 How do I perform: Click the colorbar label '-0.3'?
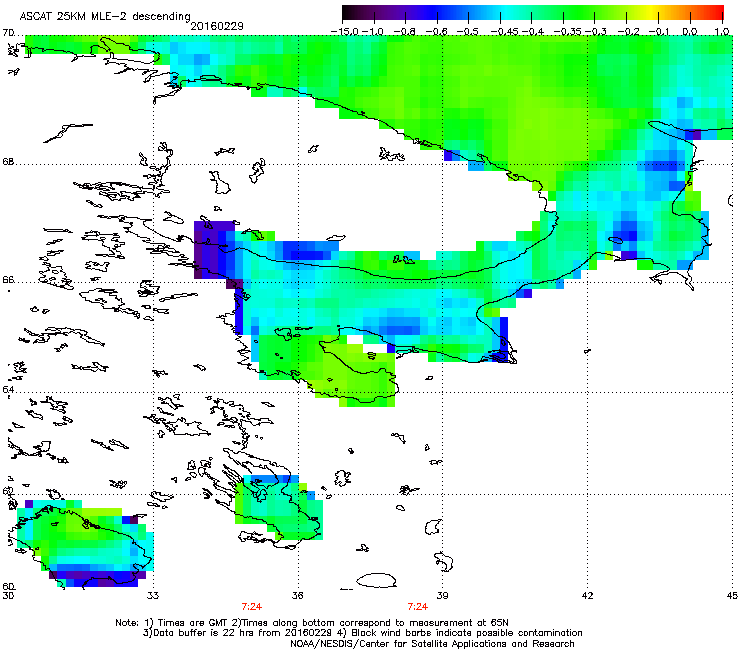tap(596, 32)
